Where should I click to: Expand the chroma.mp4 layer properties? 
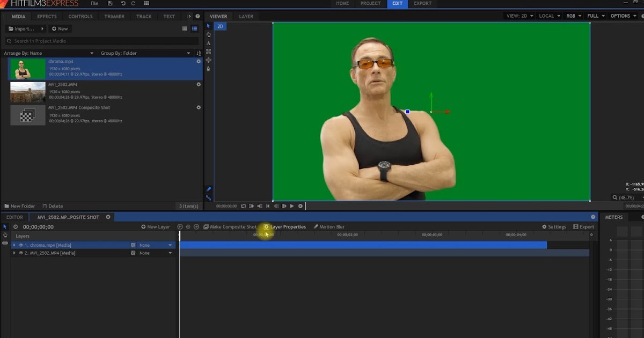pos(14,245)
